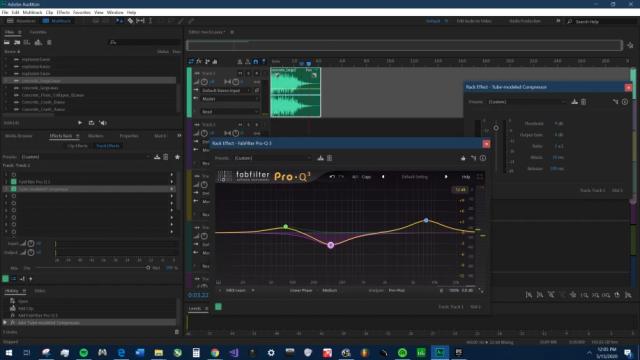This screenshot has width=640, height=360.
Task: Open Default Stereo Input dropdown on Track 1
Action: click(x=230, y=90)
